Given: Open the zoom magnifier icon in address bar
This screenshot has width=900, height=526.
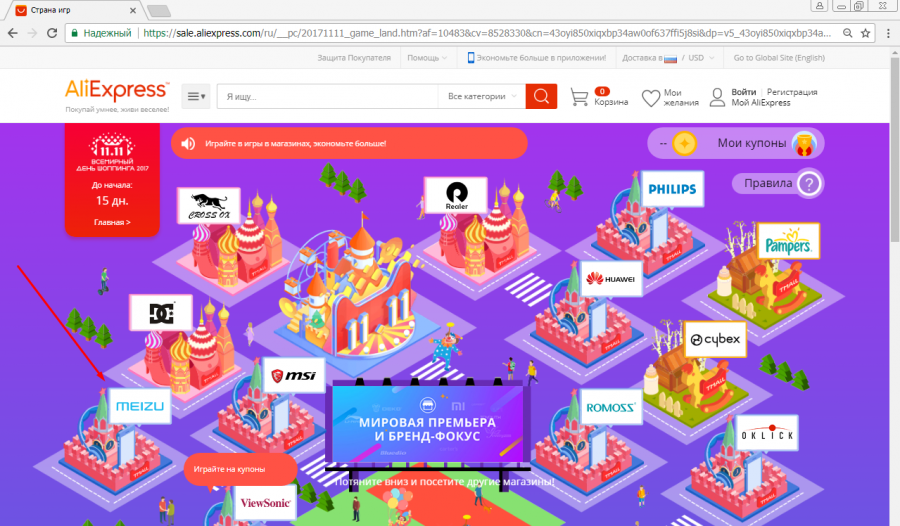Looking at the screenshot, I should 847,33.
